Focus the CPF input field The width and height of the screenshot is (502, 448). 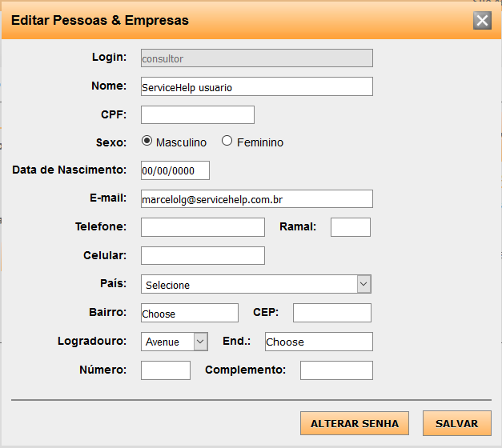pyautogui.click(x=197, y=115)
